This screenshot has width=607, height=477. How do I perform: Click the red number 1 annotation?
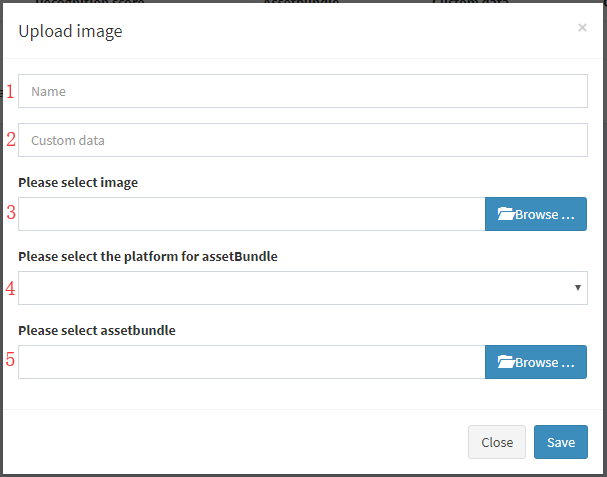coord(10,91)
